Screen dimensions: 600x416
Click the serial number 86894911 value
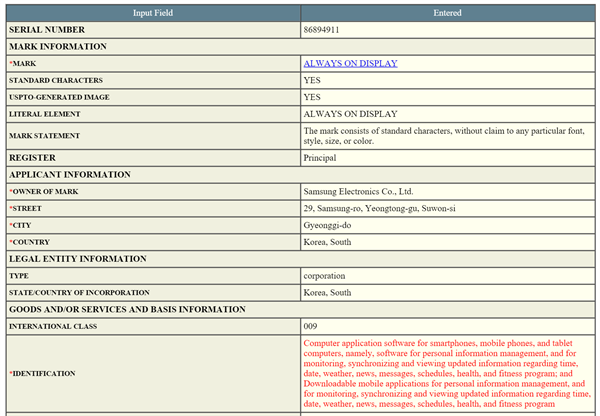(321, 30)
